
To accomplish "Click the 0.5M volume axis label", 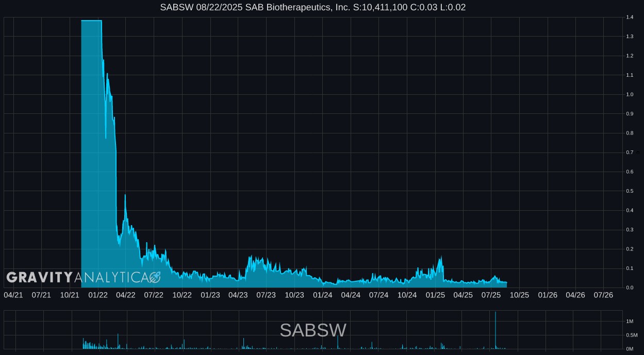I will [631, 335].
